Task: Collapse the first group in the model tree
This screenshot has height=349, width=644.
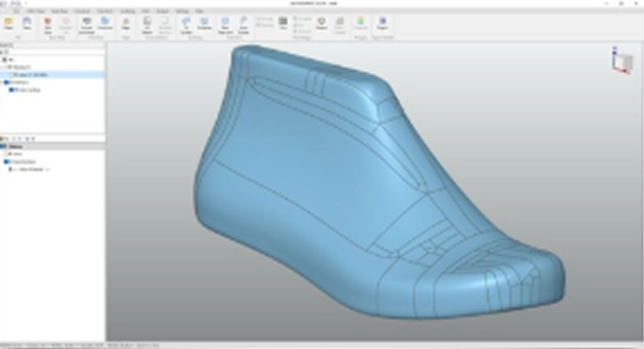Action: point(2,67)
